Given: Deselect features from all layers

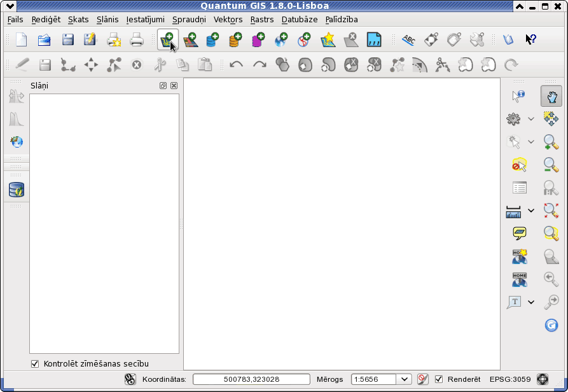Looking at the screenshot, I should coord(519,165).
